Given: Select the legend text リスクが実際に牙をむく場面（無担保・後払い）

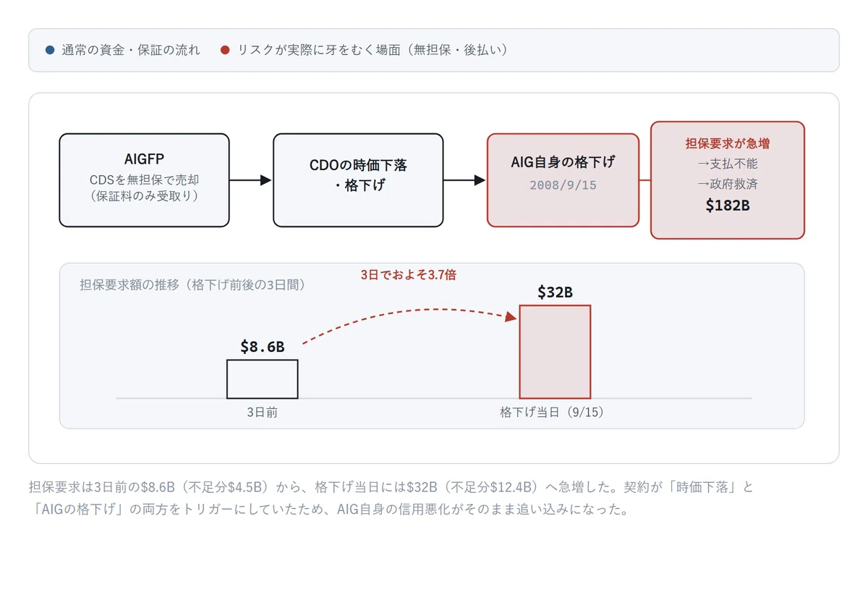Looking at the screenshot, I should [x=373, y=50].
